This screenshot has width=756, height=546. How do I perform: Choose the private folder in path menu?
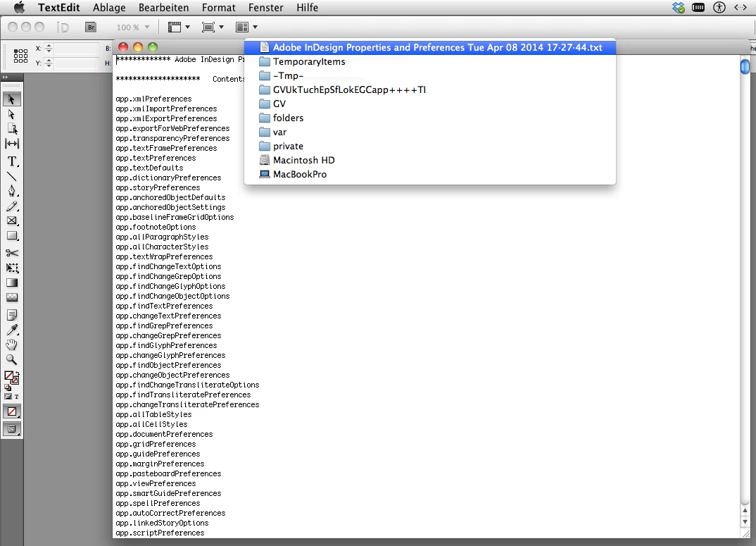click(429, 146)
